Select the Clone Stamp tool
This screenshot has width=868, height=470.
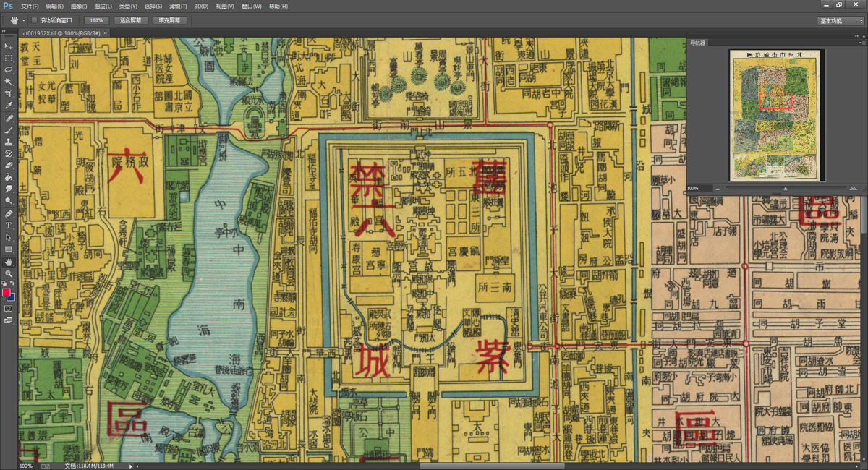9,142
